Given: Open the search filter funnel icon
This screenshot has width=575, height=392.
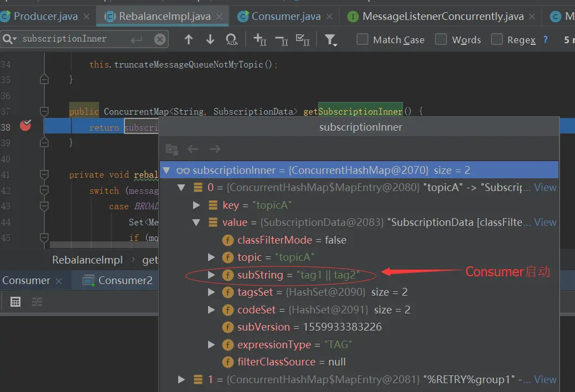Looking at the screenshot, I should click(331, 40).
